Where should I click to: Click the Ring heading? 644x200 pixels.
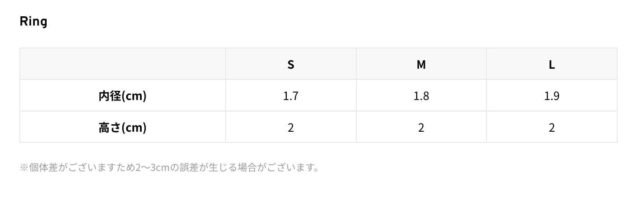point(33,22)
